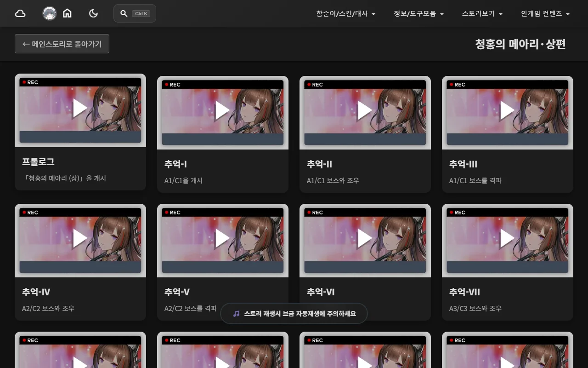Play the 추억-V video
Screen dimensions: 588x368
click(x=223, y=238)
